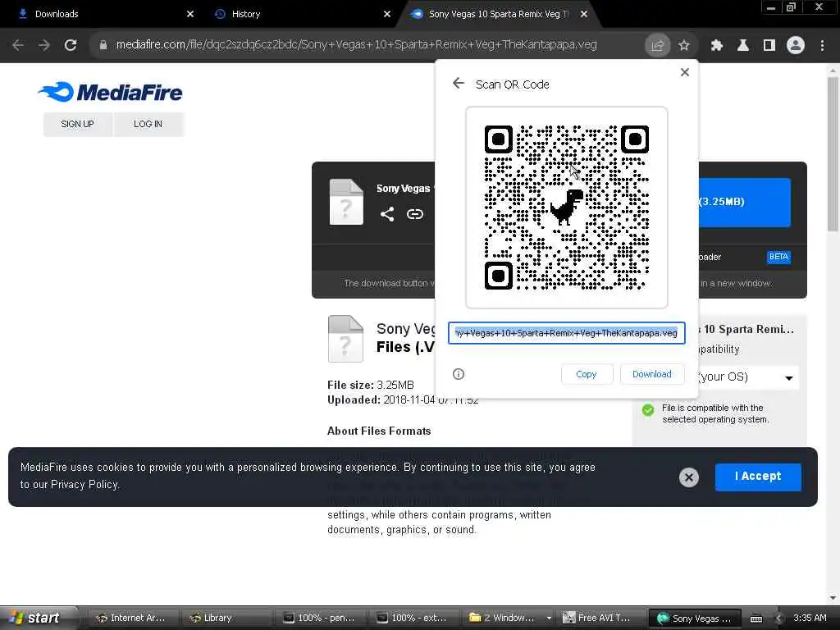Click the MediaFire logo
This screenshot has height=630, width=840.
tap(111, 92)
